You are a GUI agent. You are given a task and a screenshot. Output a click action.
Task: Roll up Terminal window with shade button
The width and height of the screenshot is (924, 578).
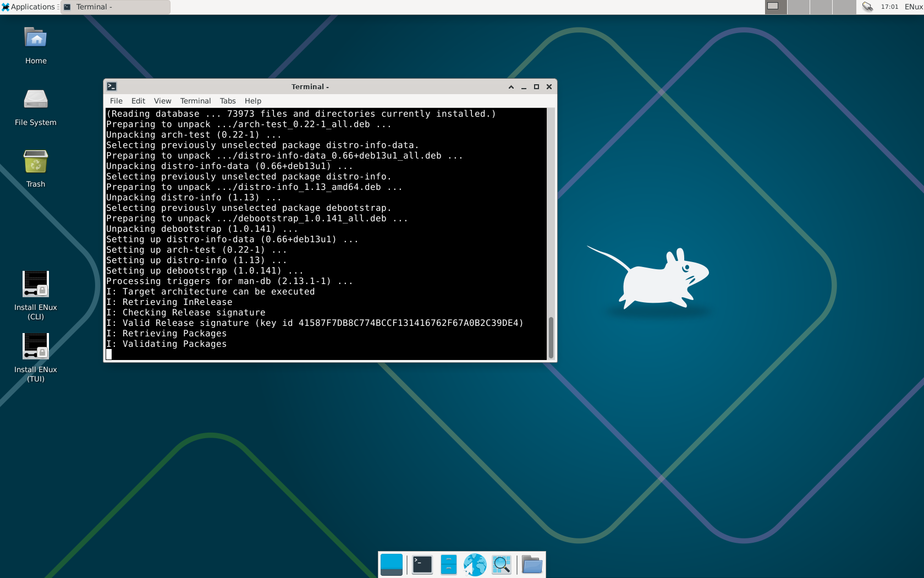tap(511, 86)
